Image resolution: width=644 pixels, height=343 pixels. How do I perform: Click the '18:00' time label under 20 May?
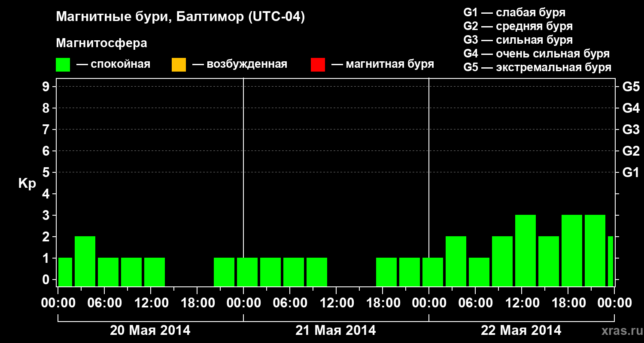197,303
